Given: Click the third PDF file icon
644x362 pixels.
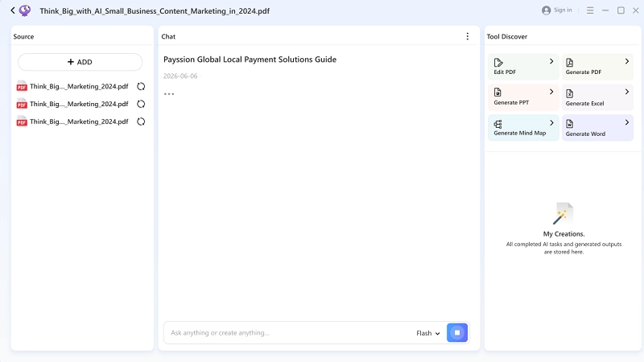Looking at the screenshot, I should (x=22, y=121).
